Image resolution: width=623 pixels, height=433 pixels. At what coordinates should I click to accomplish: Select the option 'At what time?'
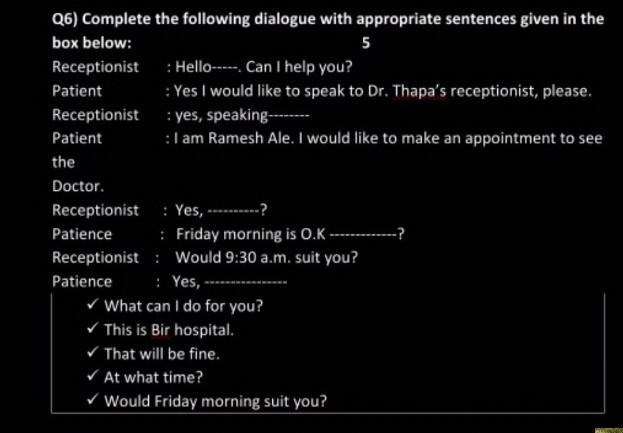[153, 377]
